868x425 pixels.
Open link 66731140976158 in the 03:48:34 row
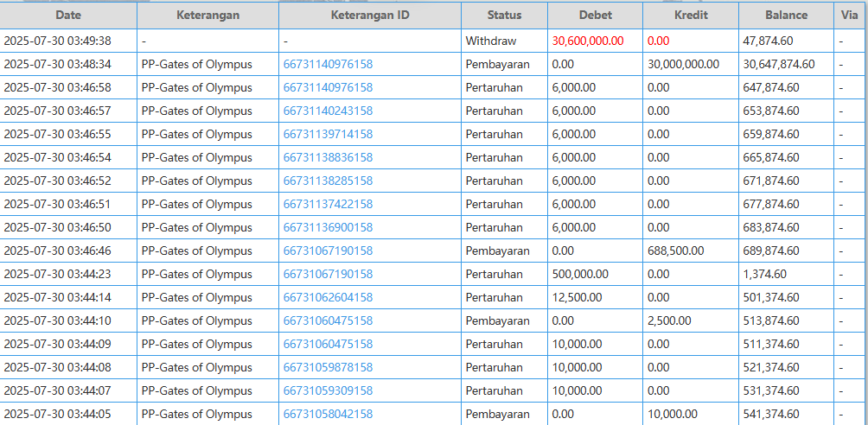pyautogui.click(x=328, y=64)
